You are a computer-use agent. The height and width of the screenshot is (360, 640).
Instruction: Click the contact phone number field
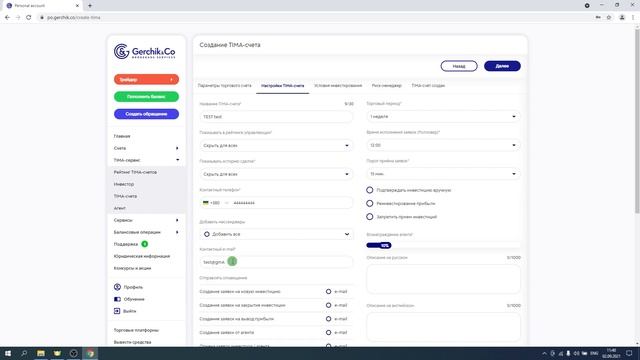click(276, 203)
